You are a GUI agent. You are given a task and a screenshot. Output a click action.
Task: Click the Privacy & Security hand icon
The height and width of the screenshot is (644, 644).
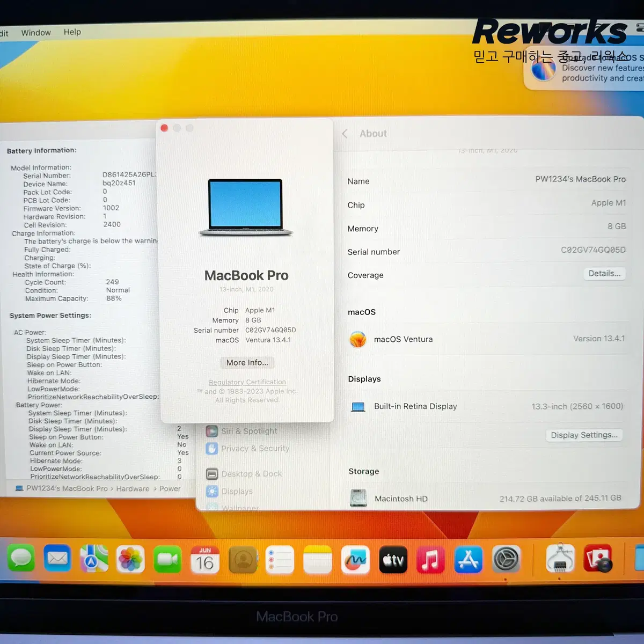[212, 449]
